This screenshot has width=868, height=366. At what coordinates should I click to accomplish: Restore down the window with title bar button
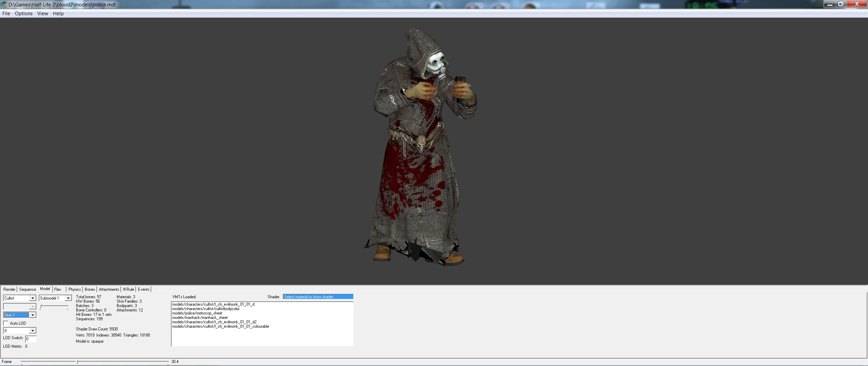coord(841,4)
